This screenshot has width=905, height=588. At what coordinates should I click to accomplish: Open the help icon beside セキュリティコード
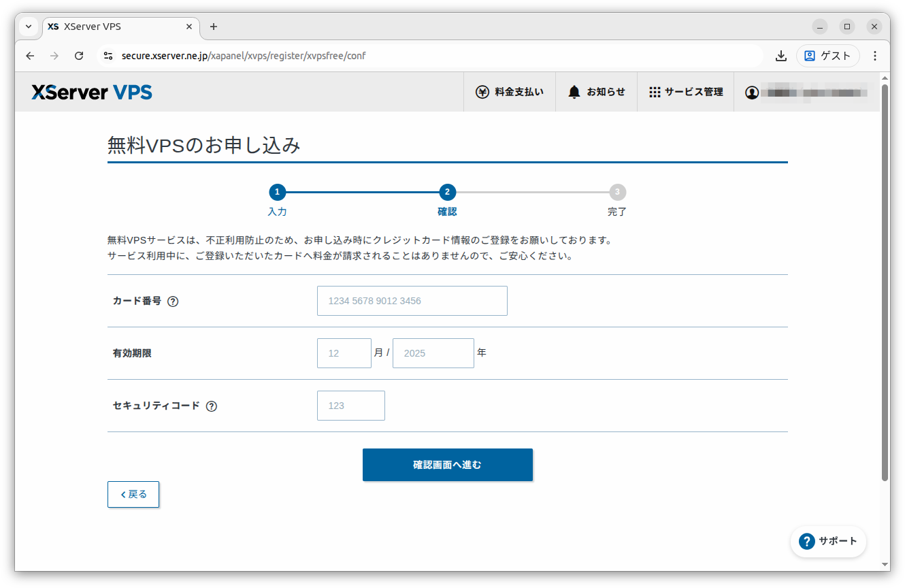(x=212, y=406)
